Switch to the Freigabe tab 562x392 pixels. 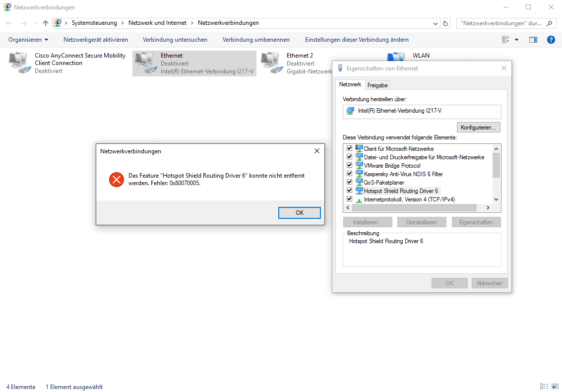(377, 85)
